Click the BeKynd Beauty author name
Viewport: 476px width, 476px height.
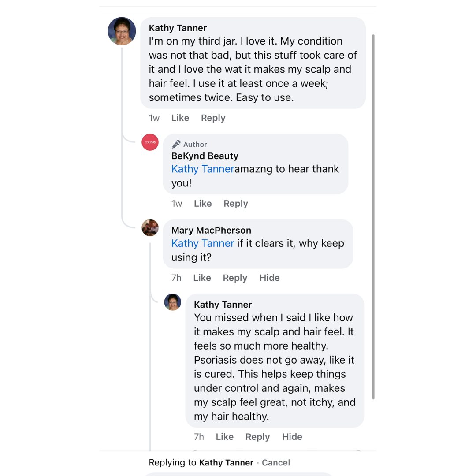point(205,156)
